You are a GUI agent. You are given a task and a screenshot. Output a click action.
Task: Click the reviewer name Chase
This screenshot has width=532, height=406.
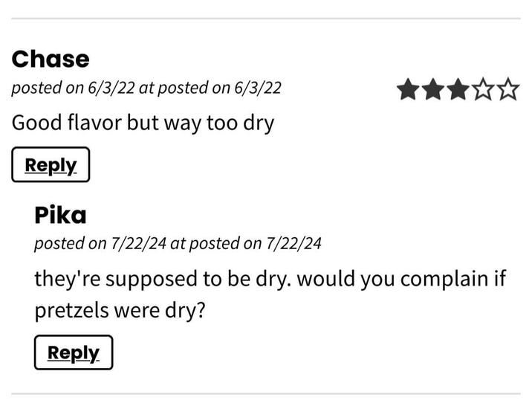(51, 59)
